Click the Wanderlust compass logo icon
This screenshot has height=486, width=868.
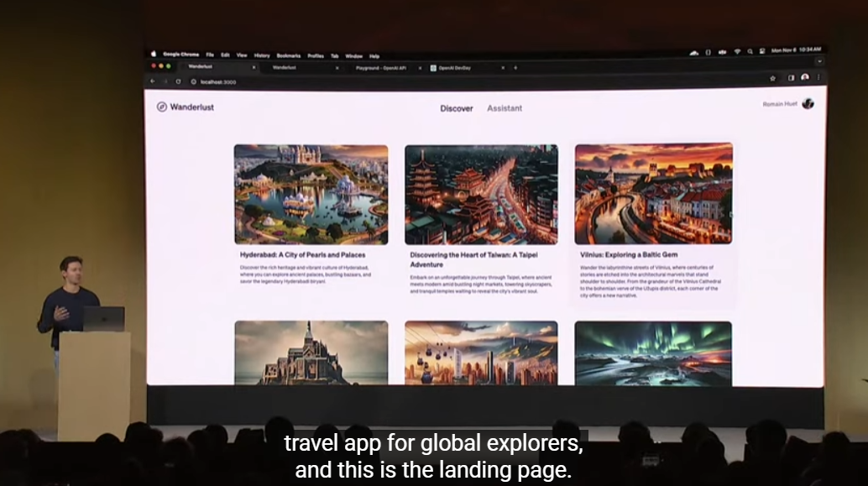[x=162, y=107]
